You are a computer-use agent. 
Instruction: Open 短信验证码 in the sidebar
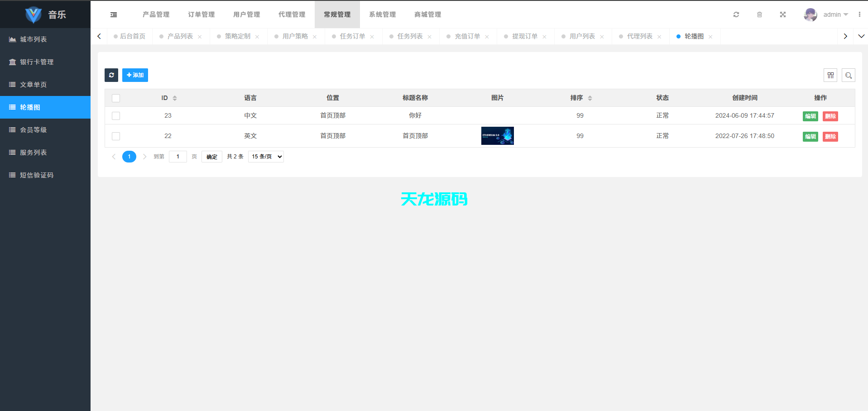coord(37,175)
